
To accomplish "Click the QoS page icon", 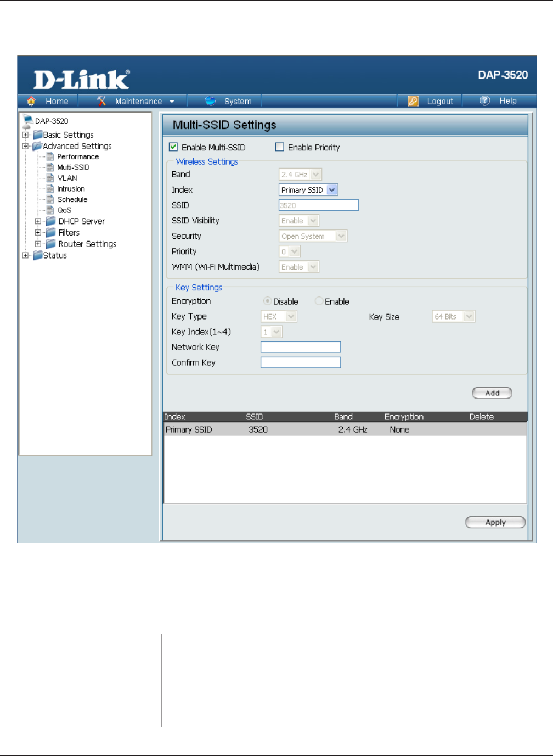I will 50,210.
